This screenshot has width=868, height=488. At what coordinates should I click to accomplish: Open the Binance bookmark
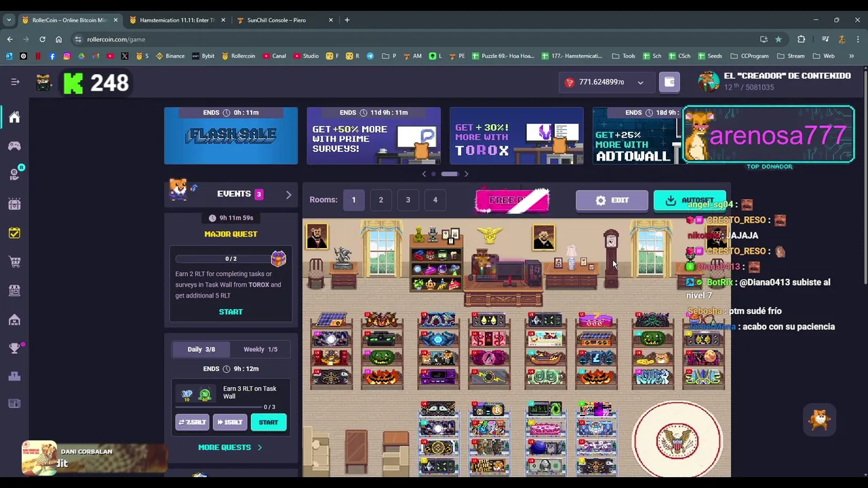[x=170, y=56]
